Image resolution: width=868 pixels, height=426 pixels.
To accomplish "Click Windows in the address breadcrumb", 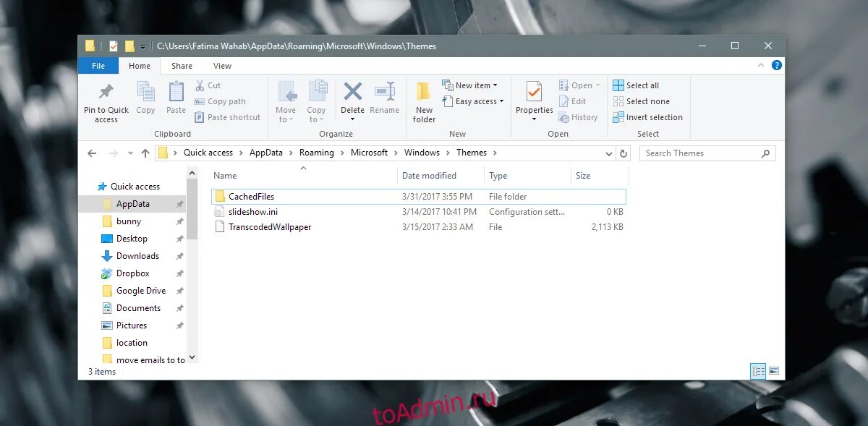I will click(x=422, y=153).
